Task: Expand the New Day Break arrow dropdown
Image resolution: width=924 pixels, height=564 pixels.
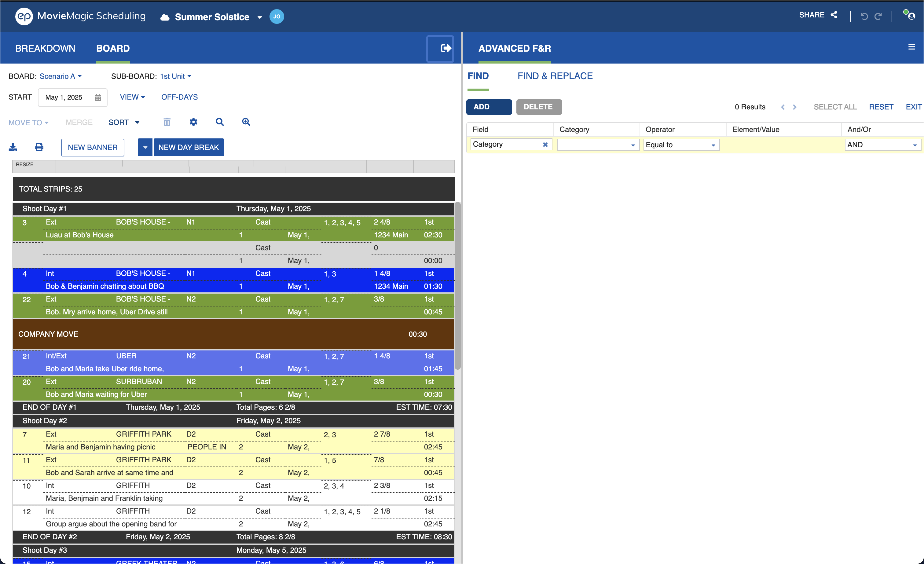Action: tap(145, 147)
